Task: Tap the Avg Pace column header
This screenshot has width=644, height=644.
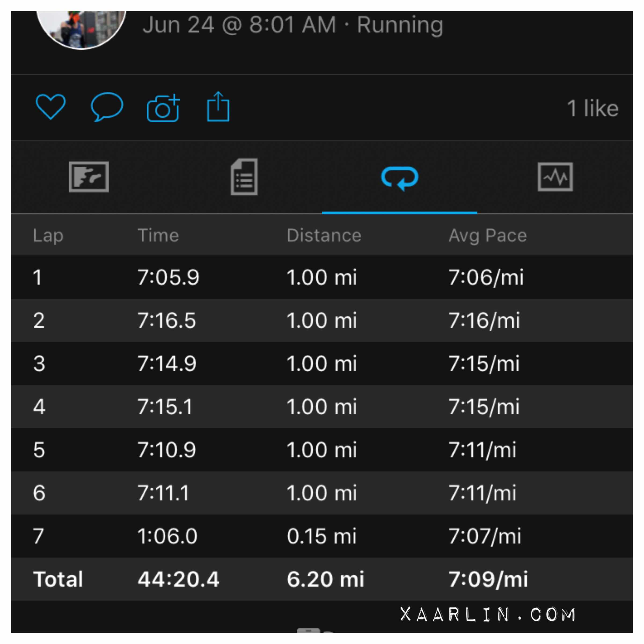Action: click(487, 235)
